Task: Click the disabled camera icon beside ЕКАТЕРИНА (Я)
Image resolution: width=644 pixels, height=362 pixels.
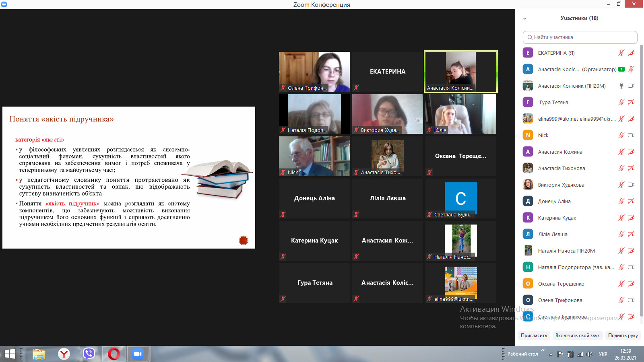Action: click(x=631, y=53)
